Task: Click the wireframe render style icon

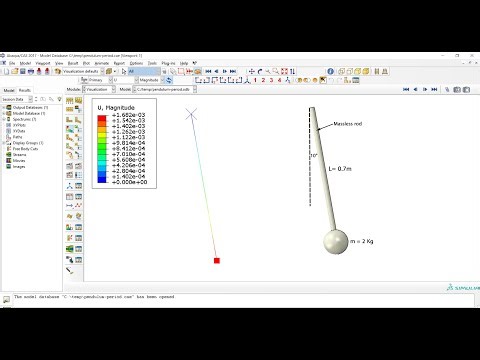Action: coord(341,71)
